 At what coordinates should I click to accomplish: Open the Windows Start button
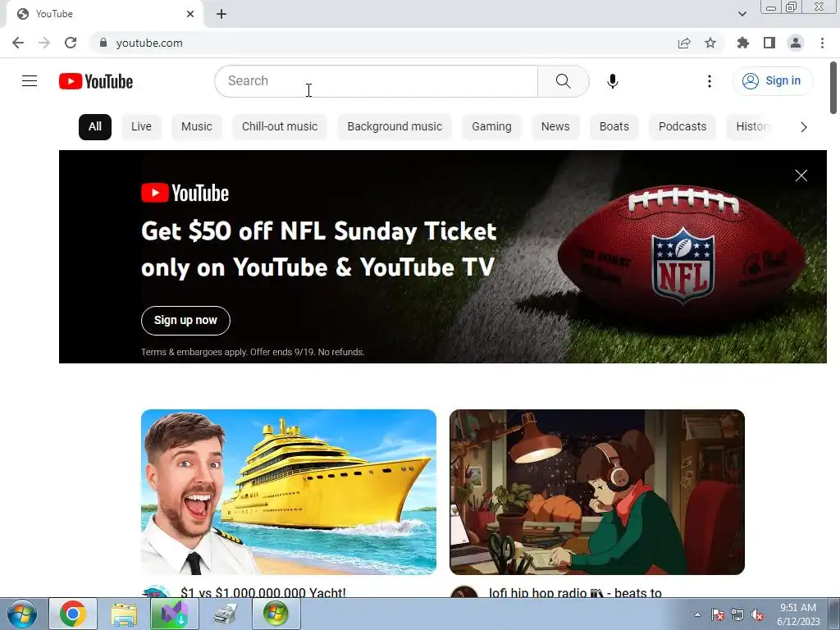22,614
